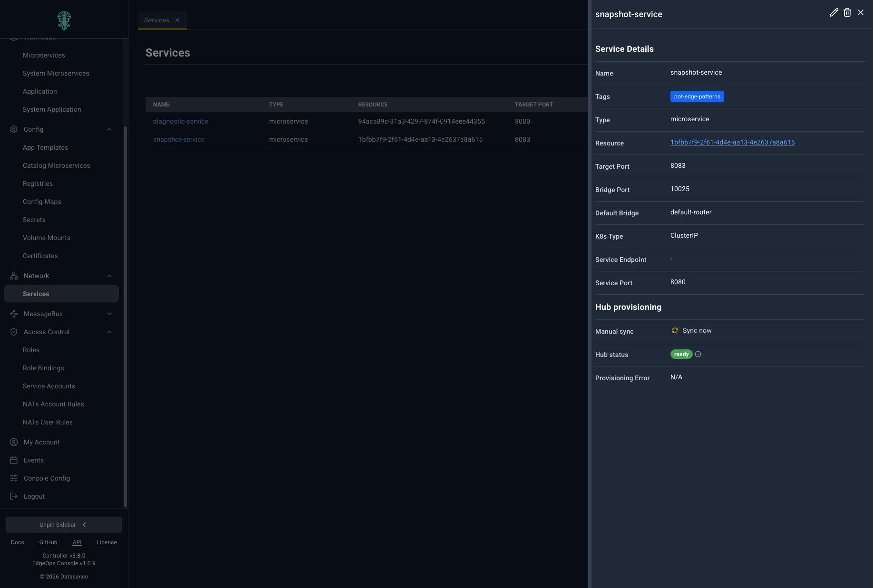873x588 pixels.
Task: Click the default-router value
Action: point(691,212)
